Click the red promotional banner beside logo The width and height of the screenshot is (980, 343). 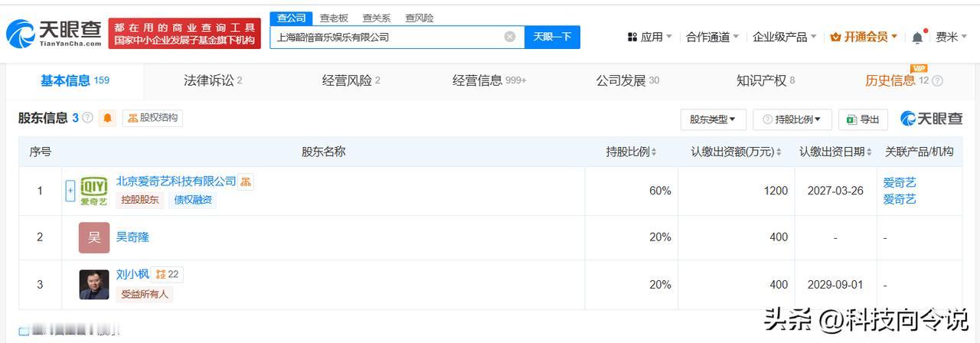point(185,34)
